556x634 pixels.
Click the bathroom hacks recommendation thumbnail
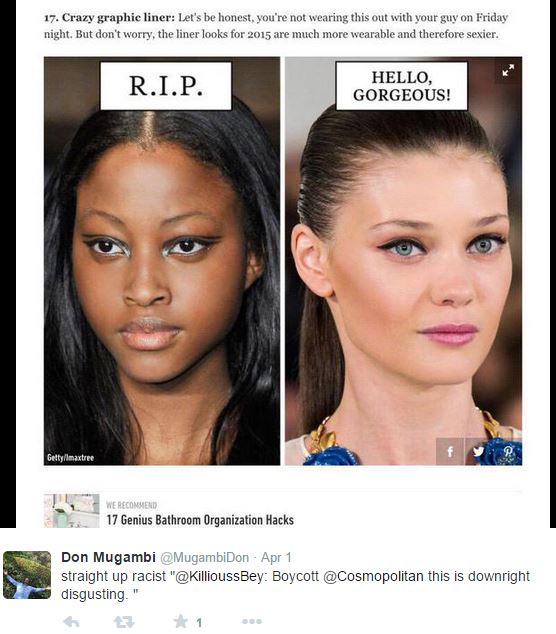(x=72, y=511)
